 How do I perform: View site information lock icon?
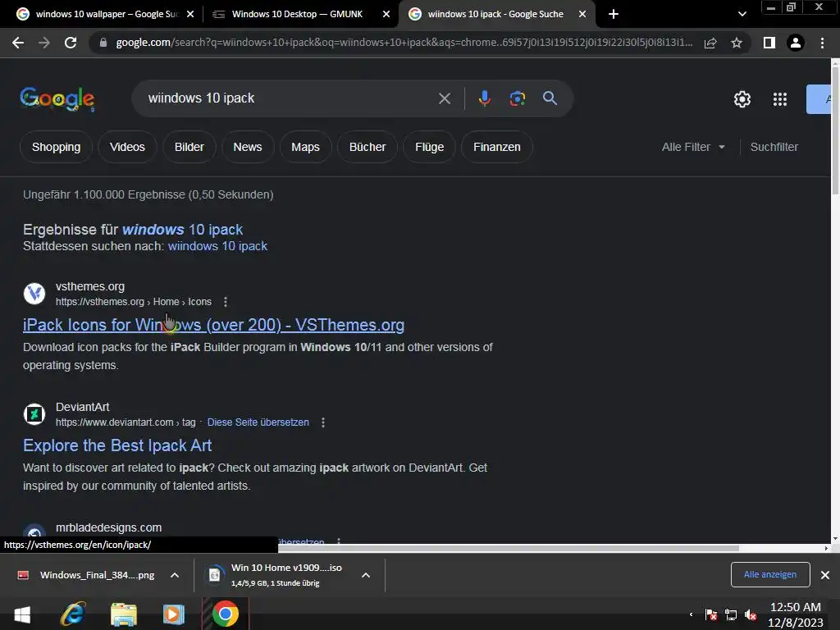[103, 43]
